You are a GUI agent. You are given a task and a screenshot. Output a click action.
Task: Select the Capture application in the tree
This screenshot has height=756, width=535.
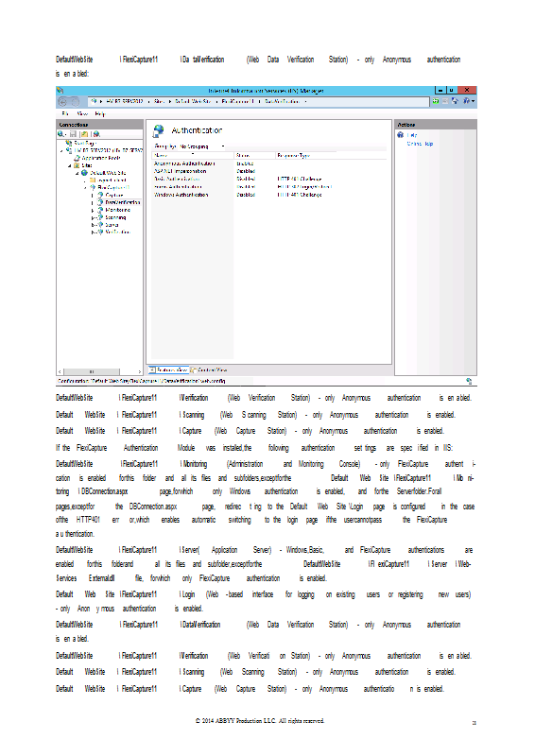pos(114,195)
